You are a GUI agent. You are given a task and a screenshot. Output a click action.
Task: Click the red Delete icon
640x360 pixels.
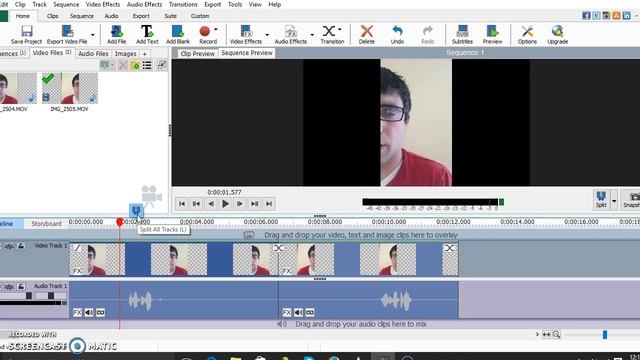tap(367, 31)
